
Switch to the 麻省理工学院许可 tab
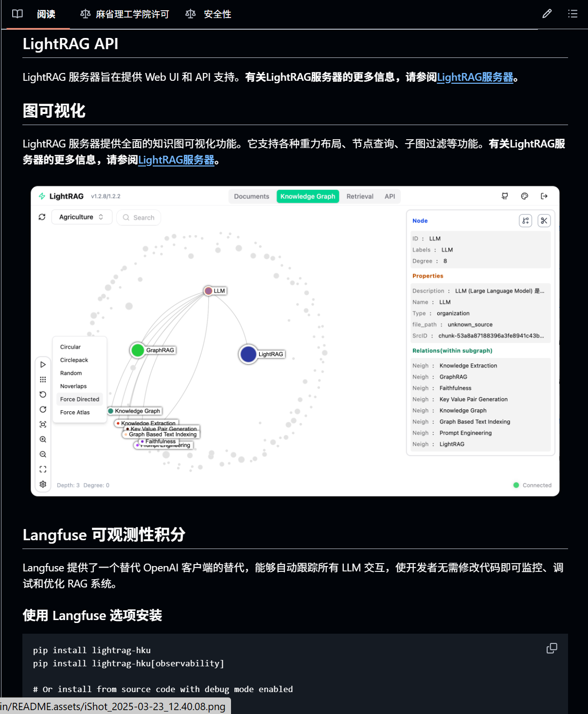(x=125, y=14)
